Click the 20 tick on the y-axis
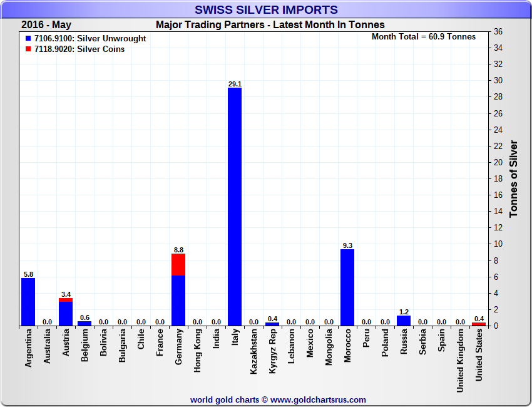This screenshot has width=532, height=407. pos(498,162)
